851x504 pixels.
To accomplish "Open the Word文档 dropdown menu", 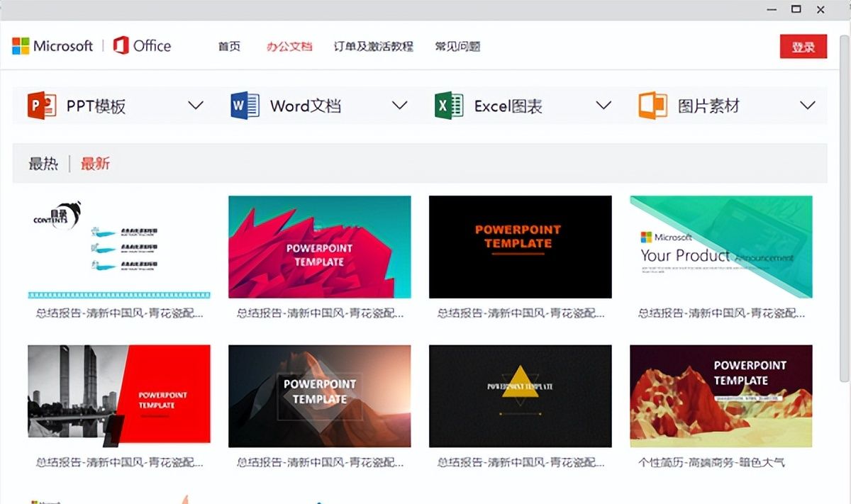I will tap(399, 105).
